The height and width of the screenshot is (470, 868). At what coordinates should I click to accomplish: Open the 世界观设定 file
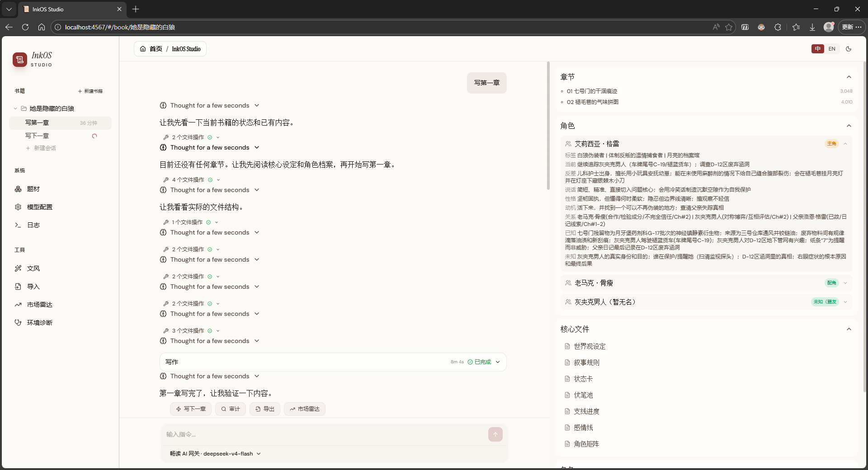click(x=590, y=346)
